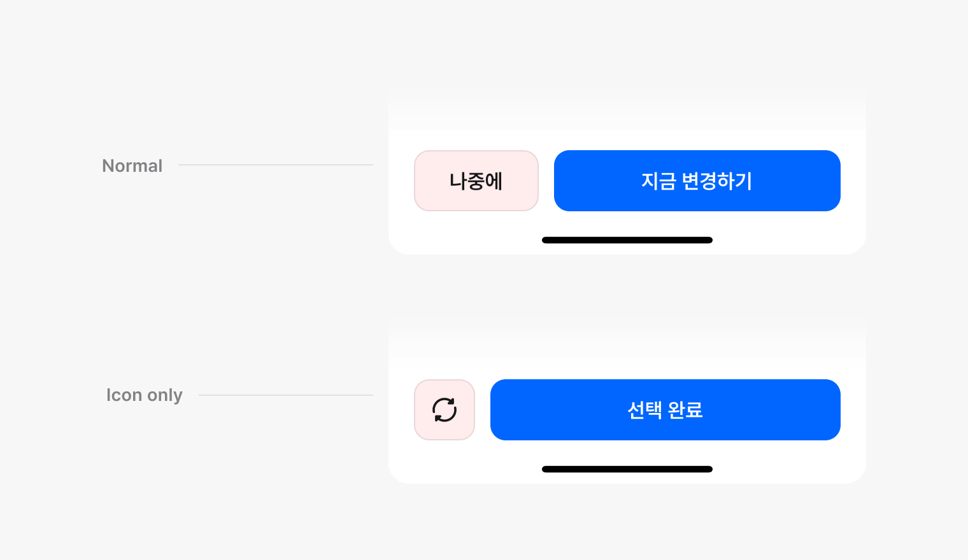Confirm with the blue 'Change now' primary button
968x560 pixels.
tap(697, 181)
